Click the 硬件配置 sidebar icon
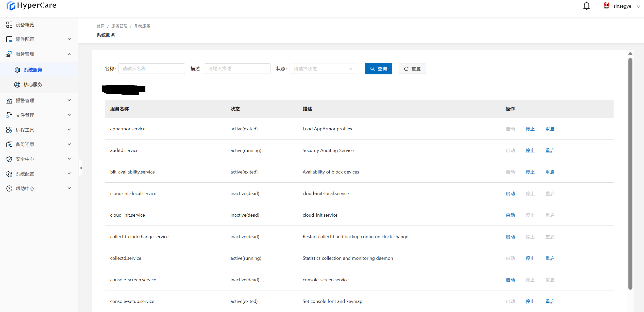Image resolution: width=644 pixels, height=312 pixels. pos(9,39)
